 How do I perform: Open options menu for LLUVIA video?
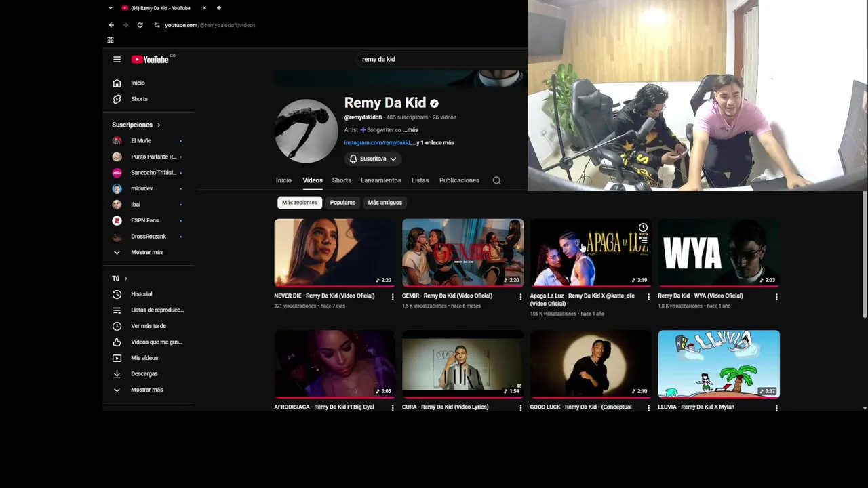point(776,408)
